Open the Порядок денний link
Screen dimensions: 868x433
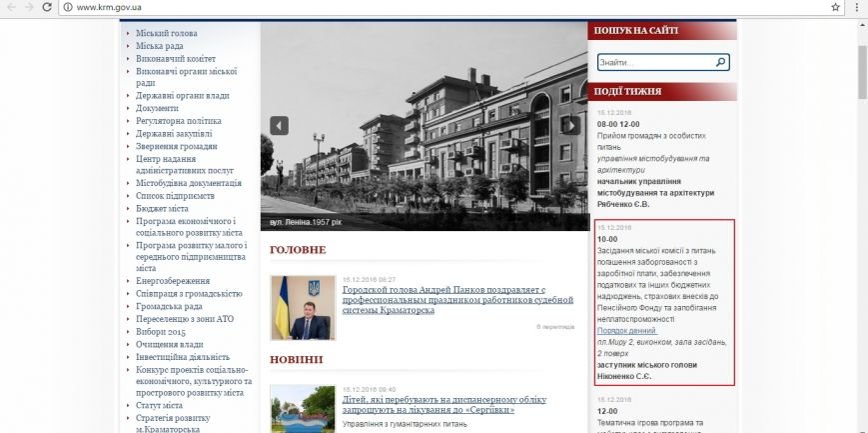pos(627,331)
